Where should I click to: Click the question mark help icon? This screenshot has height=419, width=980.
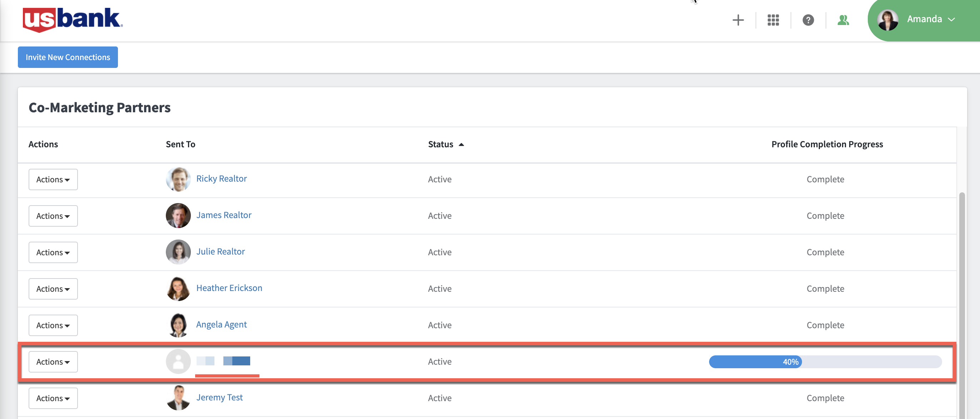[x=808, y=20]
